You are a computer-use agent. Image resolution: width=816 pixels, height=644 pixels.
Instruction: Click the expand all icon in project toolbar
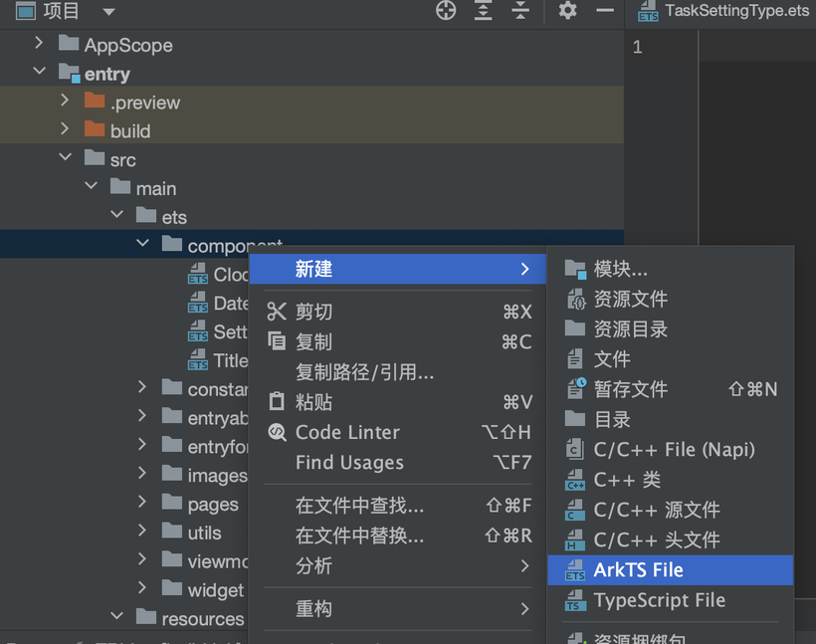(x=483, y=11)
